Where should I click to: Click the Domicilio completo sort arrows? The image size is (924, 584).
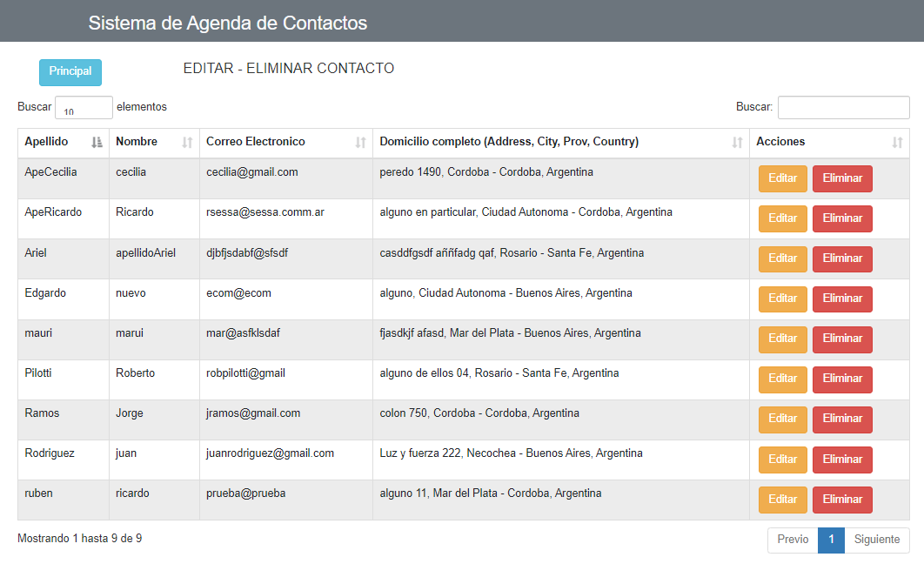pos(737,142)
